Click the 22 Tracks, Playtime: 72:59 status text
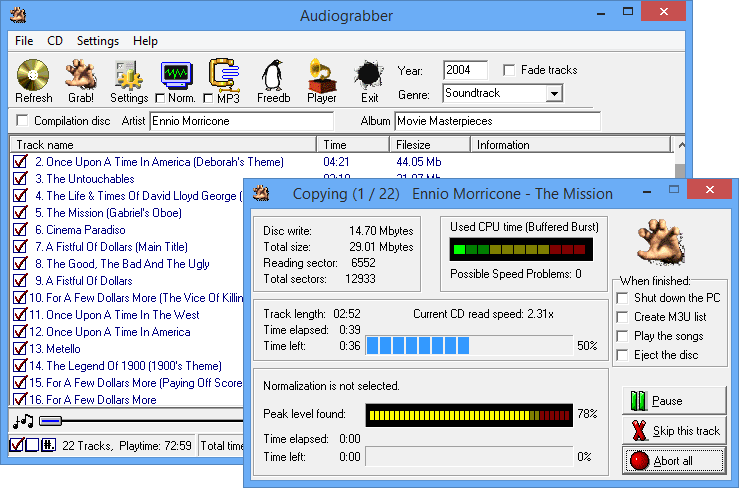This screenshot has width=739, height=488. coord(127,446)
